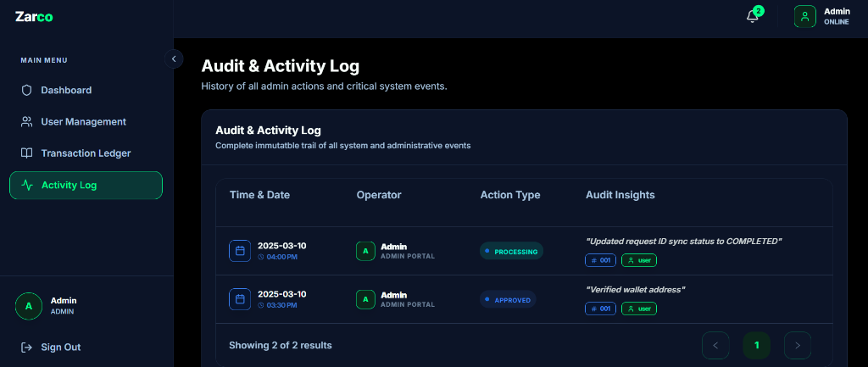Click the sidebar Admin avatar circle

(x=29, y=306)
